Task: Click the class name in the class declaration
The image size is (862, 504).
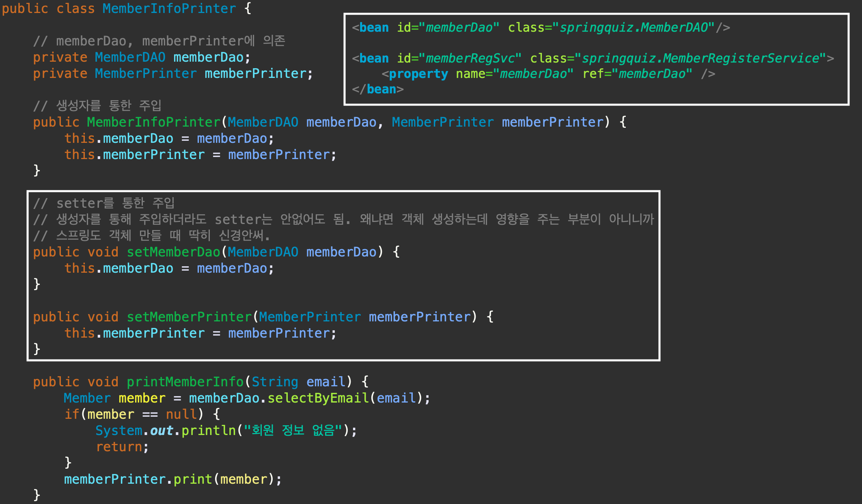Action: coord(169,9)
